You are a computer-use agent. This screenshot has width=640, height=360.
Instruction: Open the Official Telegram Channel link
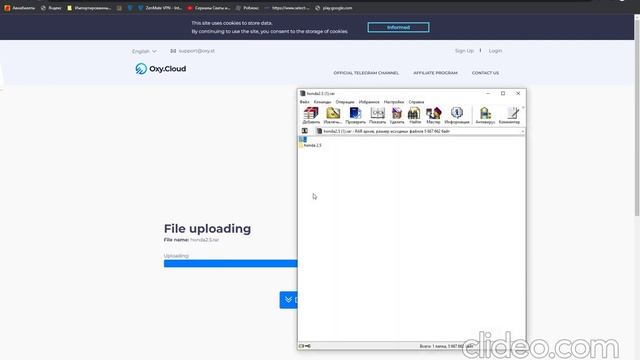pyautogui.click(x=366, y=73)
